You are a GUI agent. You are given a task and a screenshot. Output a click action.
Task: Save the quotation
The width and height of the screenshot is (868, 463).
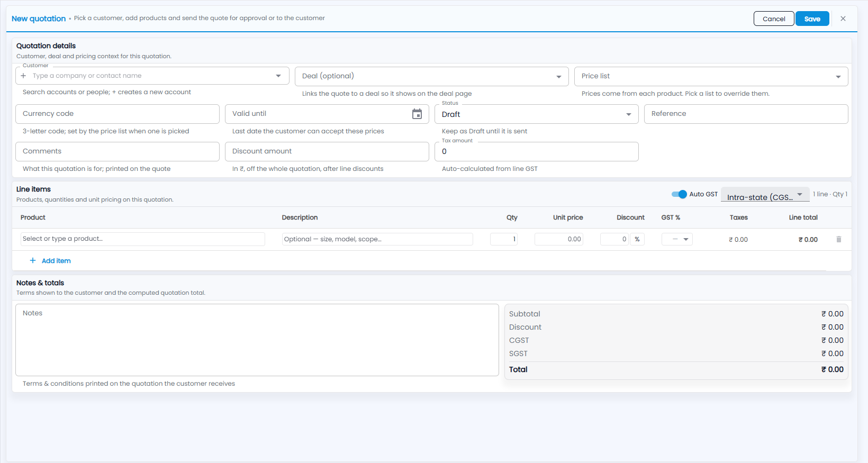[812, 19]
